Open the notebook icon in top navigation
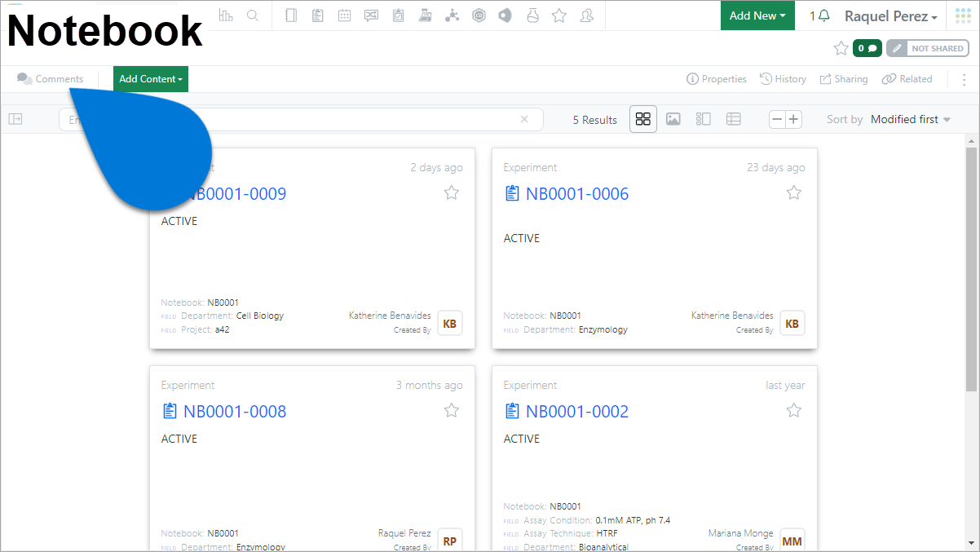This screenshot has width=980, height=552. pyautogui.click(x=292, y=15)
